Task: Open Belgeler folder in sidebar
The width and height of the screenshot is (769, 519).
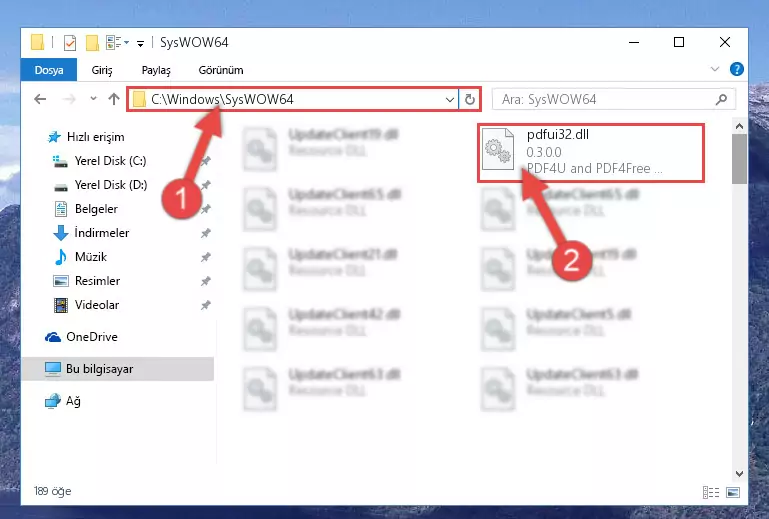Action: [x=96, y=209]
